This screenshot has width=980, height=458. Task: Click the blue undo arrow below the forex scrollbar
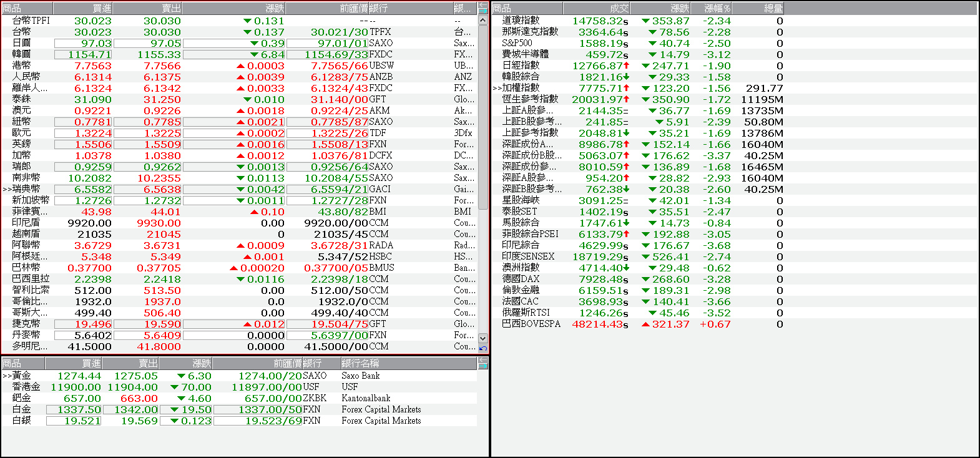point(483,348)
